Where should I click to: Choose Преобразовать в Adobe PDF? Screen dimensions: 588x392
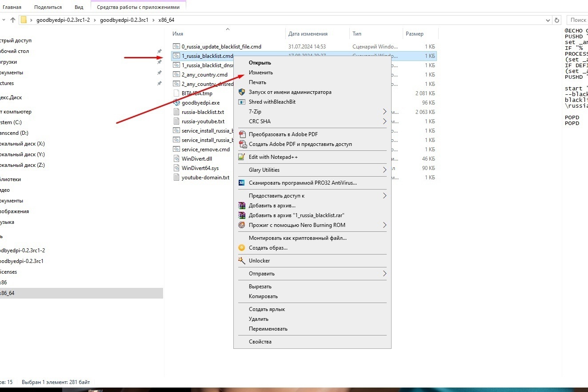click(283, 134)
